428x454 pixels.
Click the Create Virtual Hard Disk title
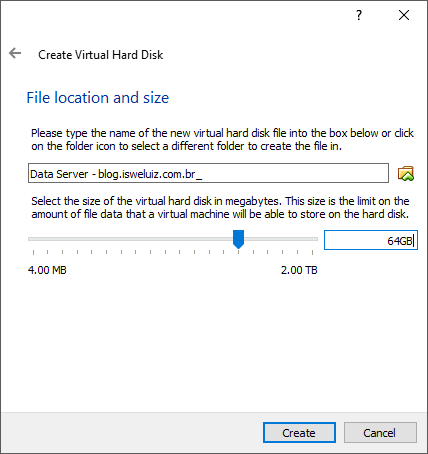click(101, 55)
